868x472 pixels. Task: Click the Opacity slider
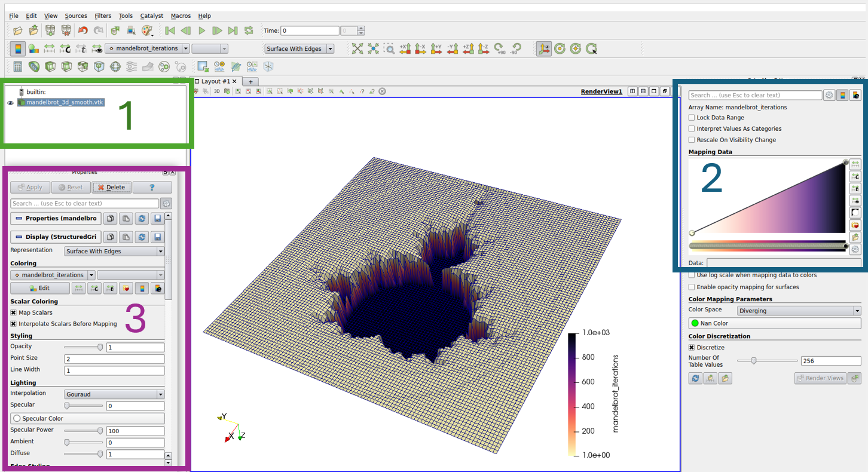tap(84, 347)
